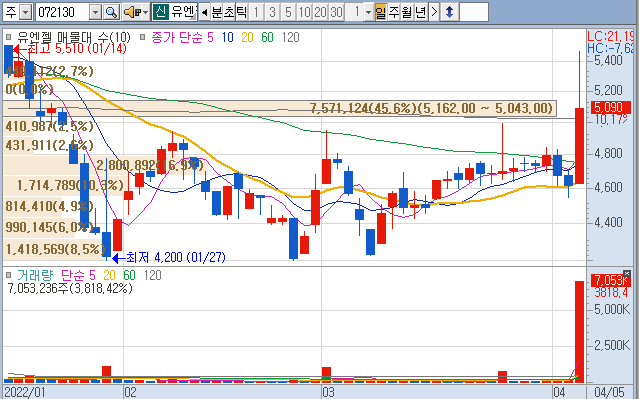Screen dimensions: 639x399
Task: Click the HC:-7.62 label
Action: 610,48
